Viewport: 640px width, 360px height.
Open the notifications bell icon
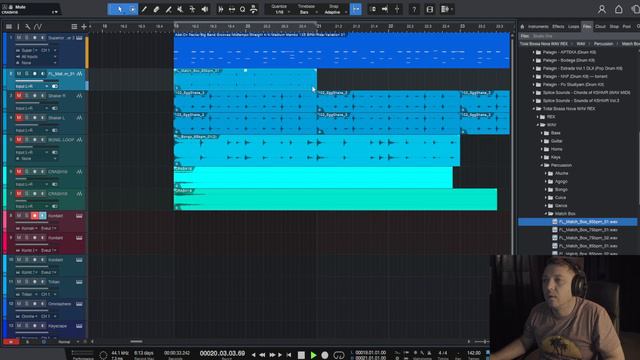pyautogui.click(x=619, y=9)
